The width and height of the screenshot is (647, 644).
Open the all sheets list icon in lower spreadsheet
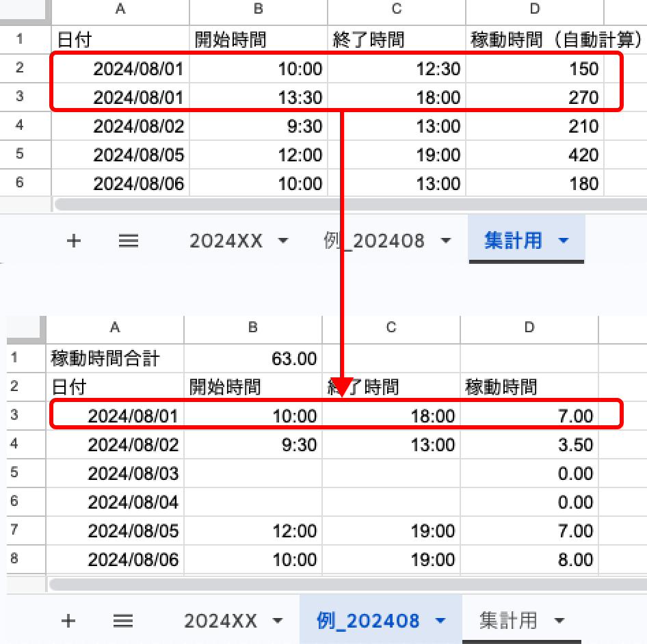click(x=123, y=621)
